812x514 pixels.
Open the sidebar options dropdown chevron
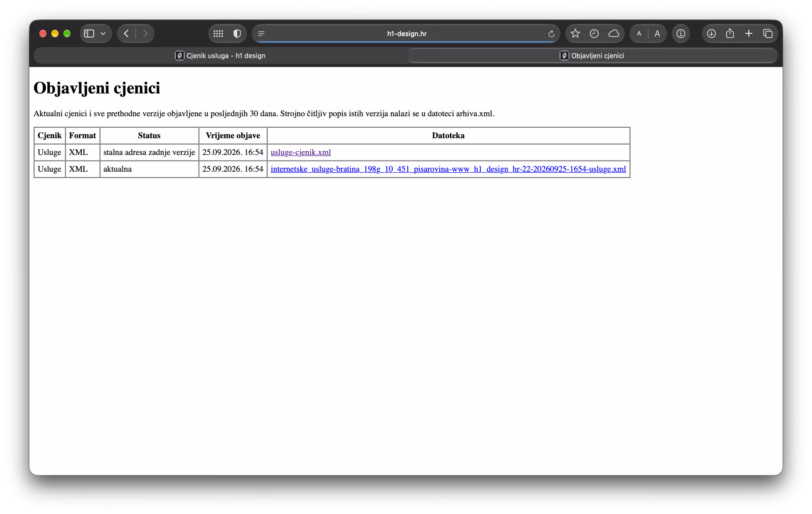pos(103,33)
